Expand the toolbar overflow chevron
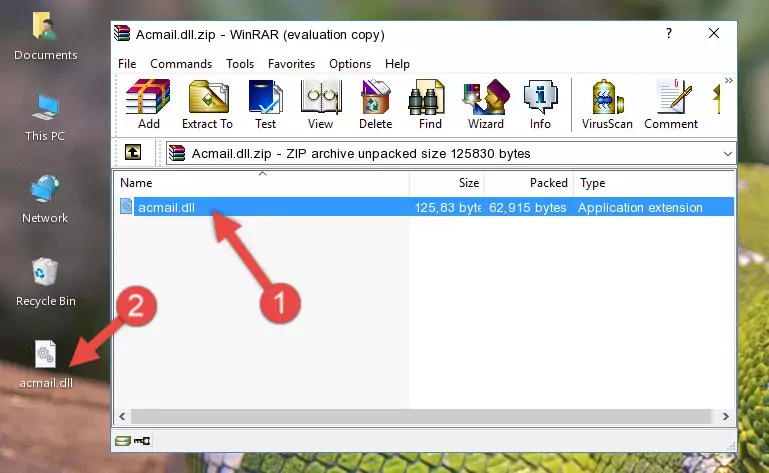Screen dimensions: 769x473 pos(728,80)
